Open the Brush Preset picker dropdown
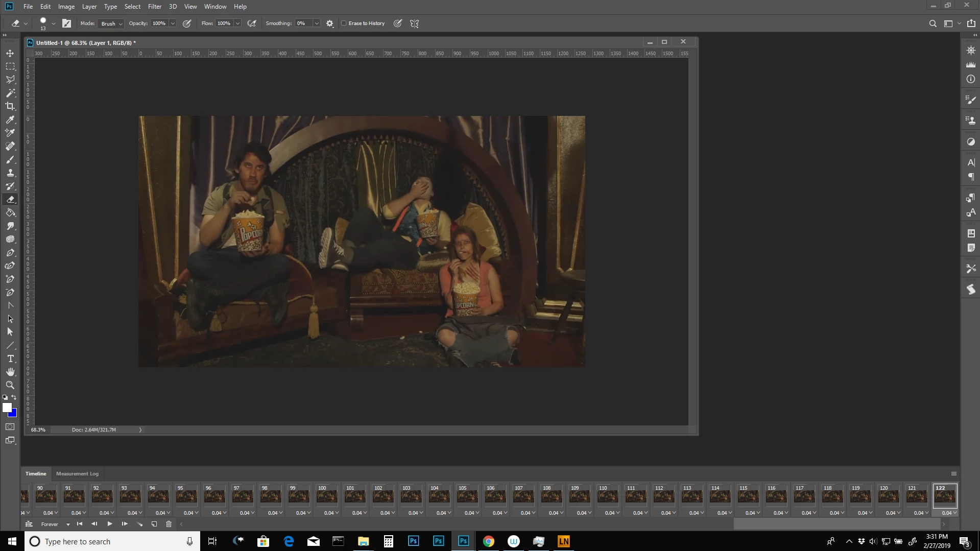Image resolution: width=980 pixels, height=551 pixels. tap(53, 23)
